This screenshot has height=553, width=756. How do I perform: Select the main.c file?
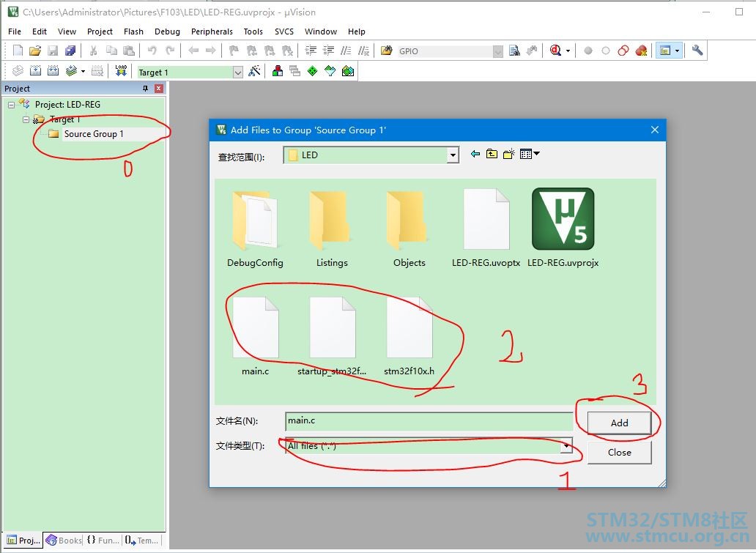[255, 336]
